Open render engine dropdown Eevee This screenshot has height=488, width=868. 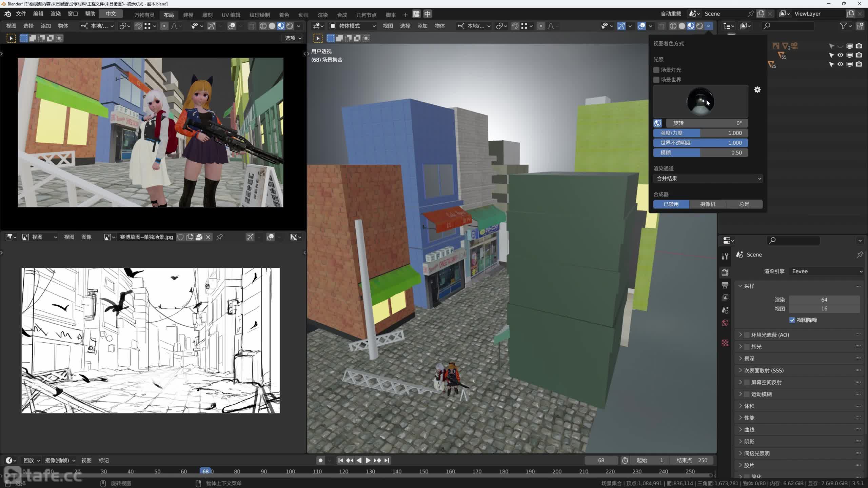(827, 271)
